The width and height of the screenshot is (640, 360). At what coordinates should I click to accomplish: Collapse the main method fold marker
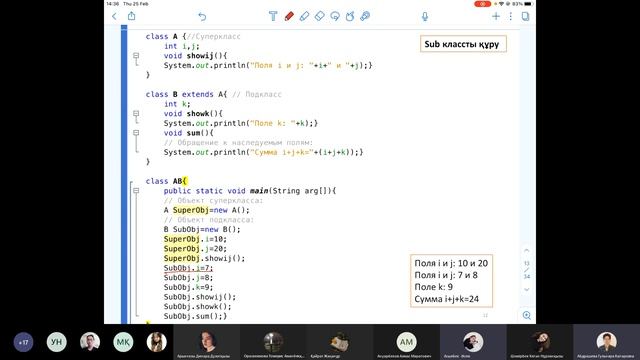click(136, 191)
